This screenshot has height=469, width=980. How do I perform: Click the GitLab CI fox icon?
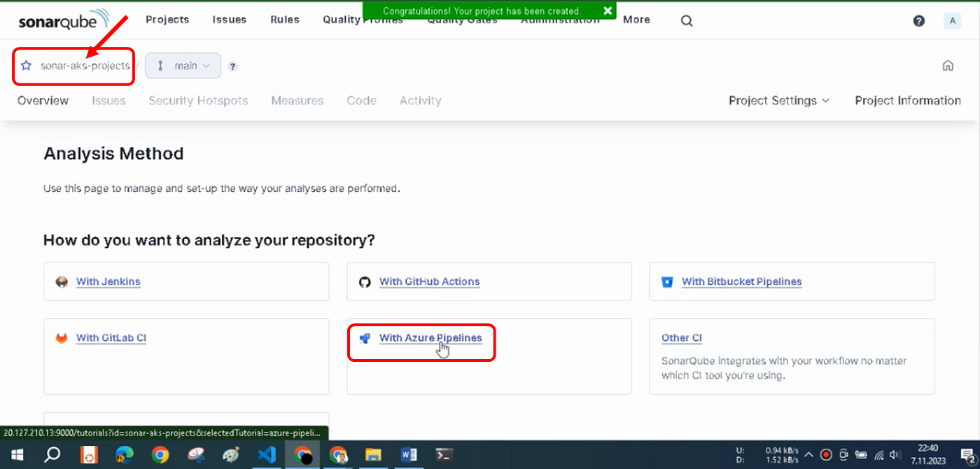click(x=62, y=338)
